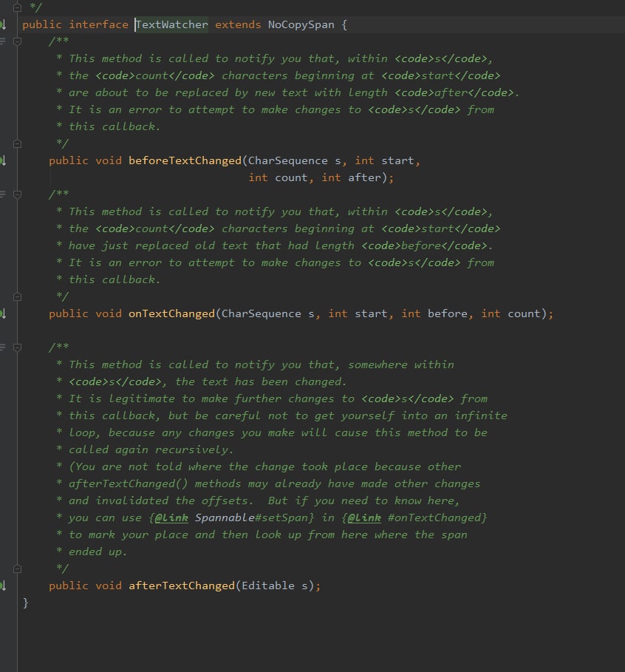This screenshot has width=625, height=672.
Task: Place the cursor on the TextWatcher interface name
Action: 172,24
